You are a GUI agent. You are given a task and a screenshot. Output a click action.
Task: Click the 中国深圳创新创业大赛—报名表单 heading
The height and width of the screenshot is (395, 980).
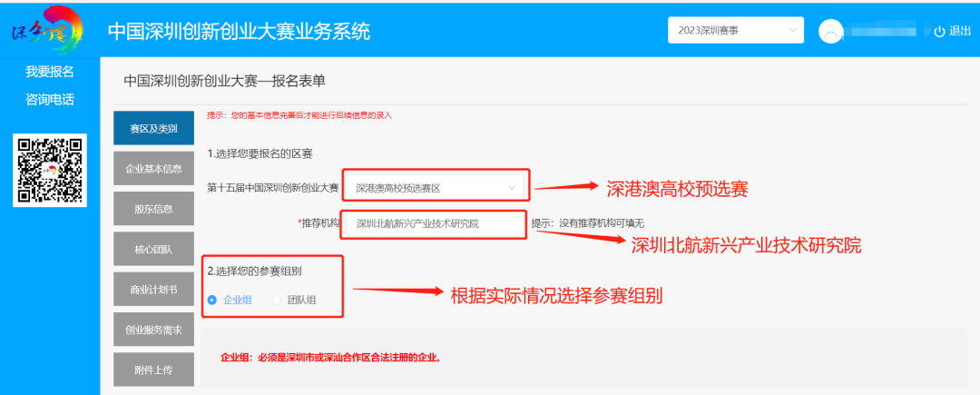(x=224, y=81)
